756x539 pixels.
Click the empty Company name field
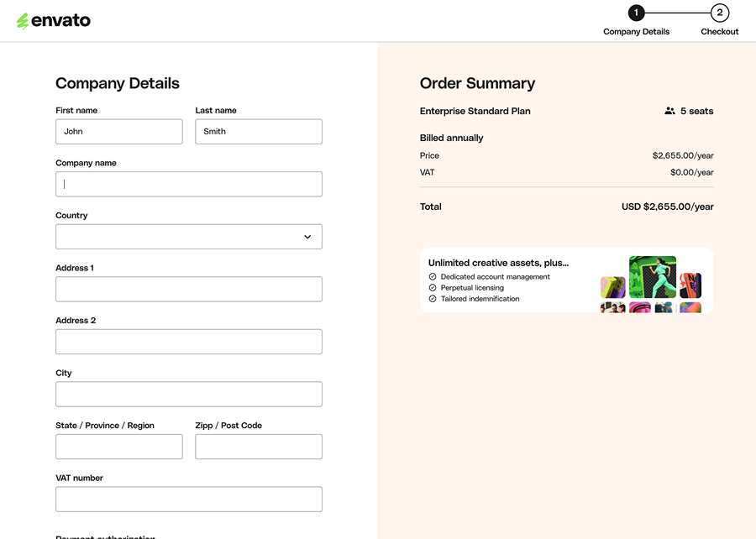(188, 184)
